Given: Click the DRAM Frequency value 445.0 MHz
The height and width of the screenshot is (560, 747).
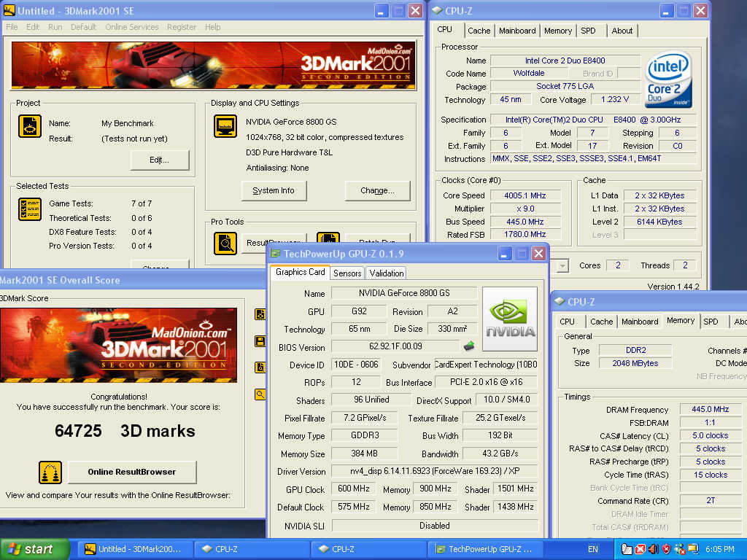Looking at the screenshot, I should click(710, 409).
